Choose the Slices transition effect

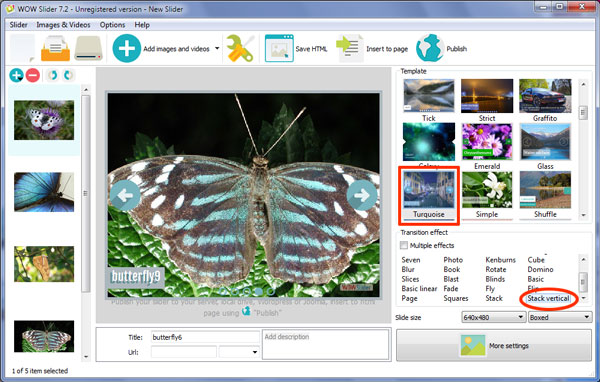click(x=410, y=279)
